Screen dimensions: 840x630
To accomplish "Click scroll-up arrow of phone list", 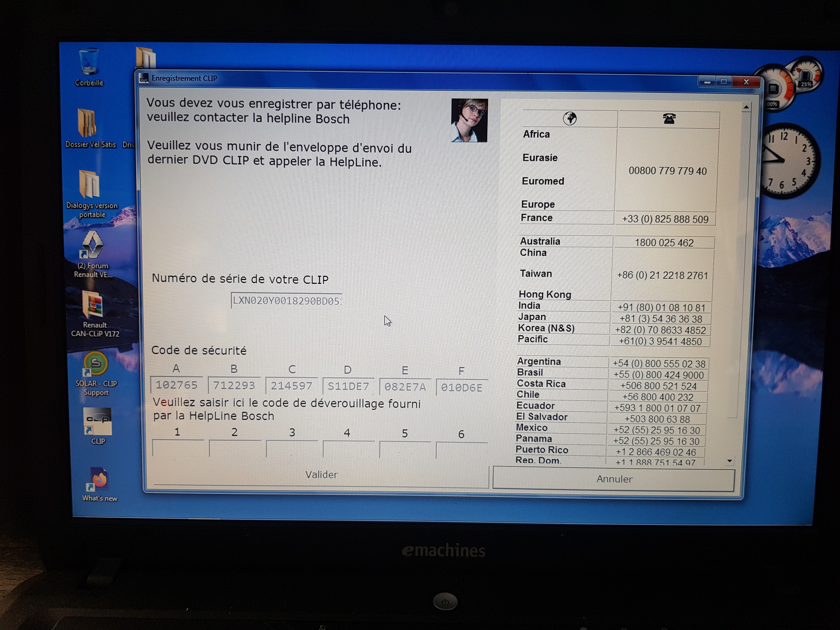I will pos(746,108).
